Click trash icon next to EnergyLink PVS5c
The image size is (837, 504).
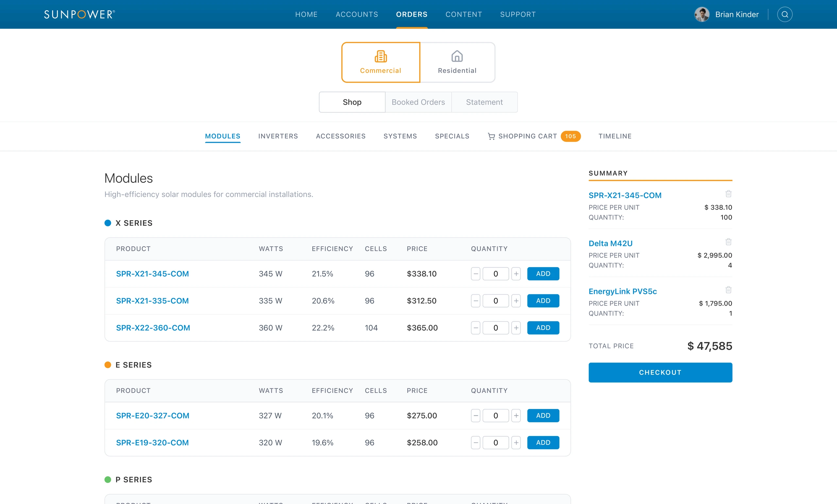point(728,290)
